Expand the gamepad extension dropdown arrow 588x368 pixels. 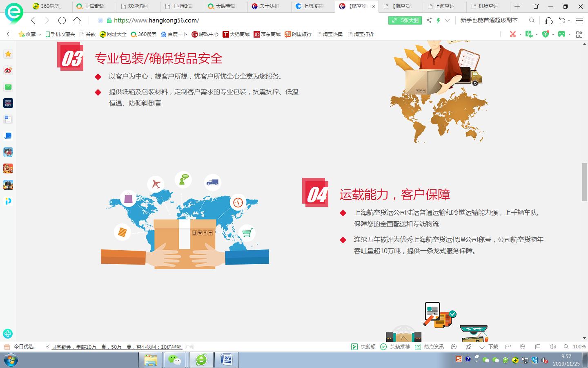(569, 35)
